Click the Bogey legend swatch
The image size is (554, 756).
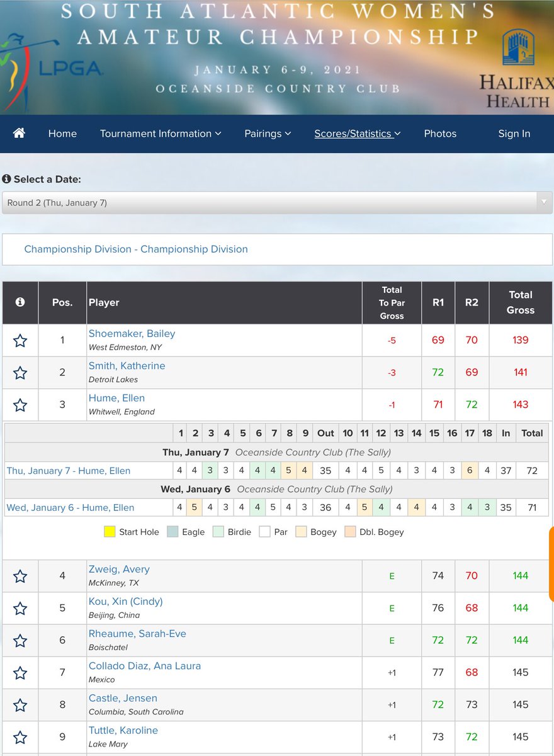tap(300, 532)
